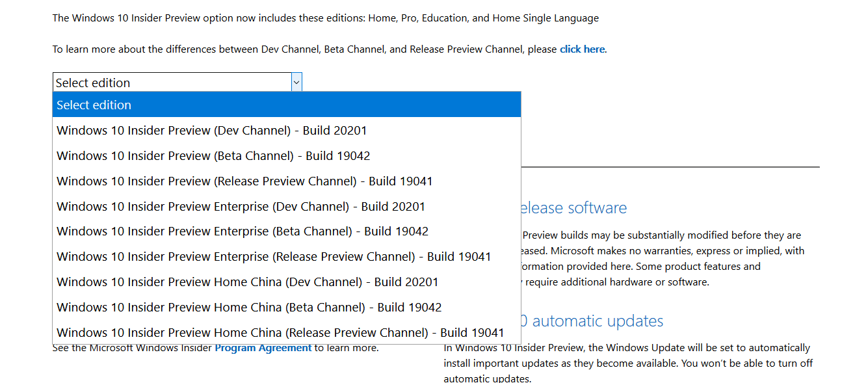Pick Home China (Dev Channel) Build 20201

click(287, 282)
